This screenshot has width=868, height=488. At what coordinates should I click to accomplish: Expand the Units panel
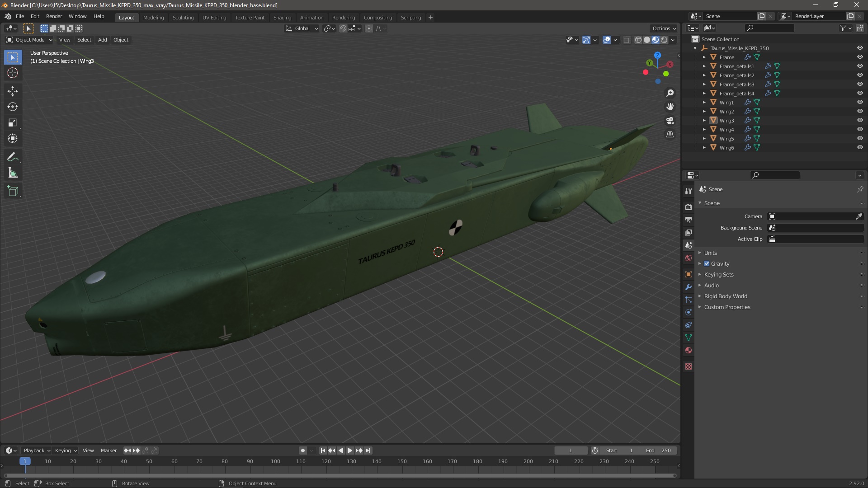tap(710, 253)
